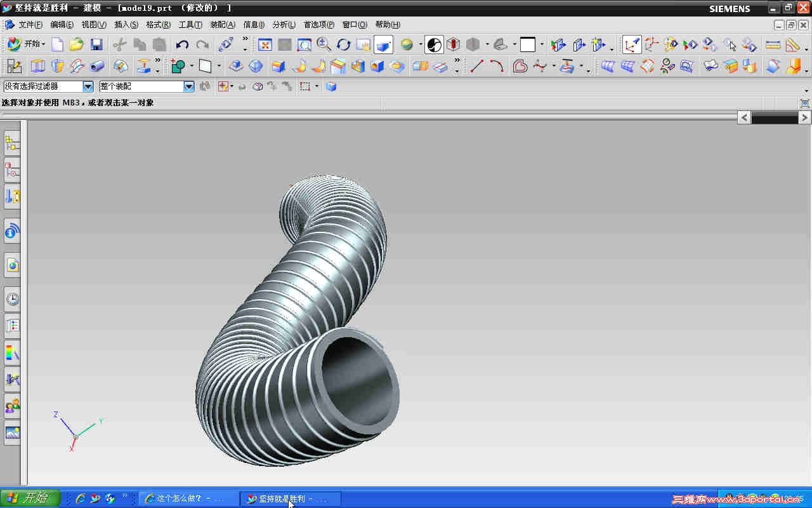The height and width of the screenshot is (508, 812).
Task: Open the 工具(T) menu
Action: pos(190,25)
